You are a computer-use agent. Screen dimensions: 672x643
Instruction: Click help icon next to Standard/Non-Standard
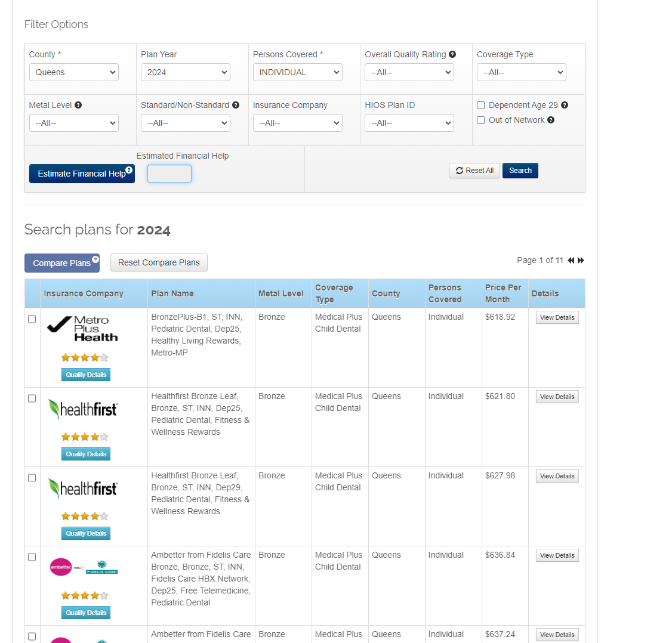[236, 105]
